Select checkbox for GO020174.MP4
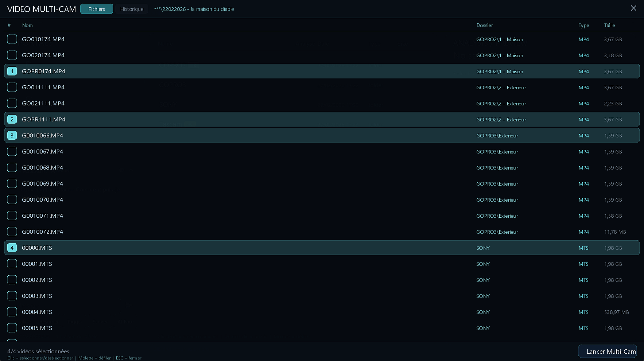 12,55
